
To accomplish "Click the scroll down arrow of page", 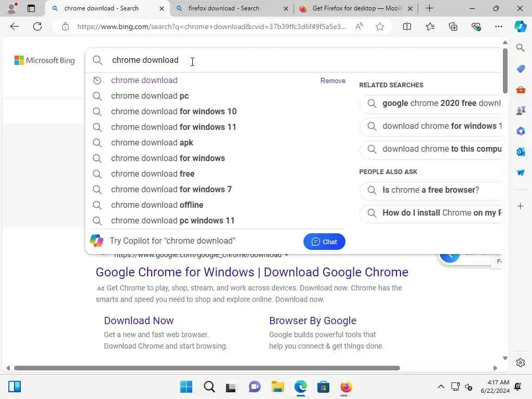I will 505,358.
